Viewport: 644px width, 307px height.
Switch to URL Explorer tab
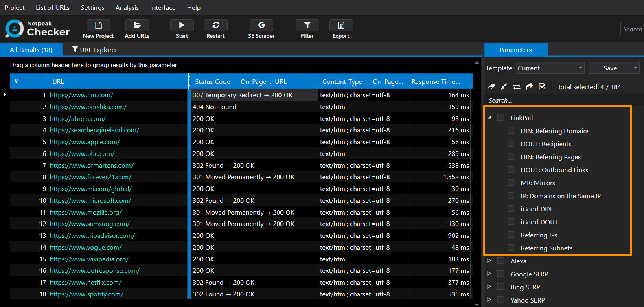click(94, 50)
